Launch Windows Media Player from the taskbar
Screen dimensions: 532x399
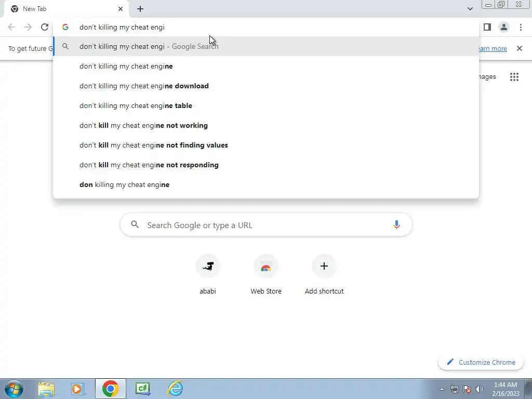coord(78,389)
